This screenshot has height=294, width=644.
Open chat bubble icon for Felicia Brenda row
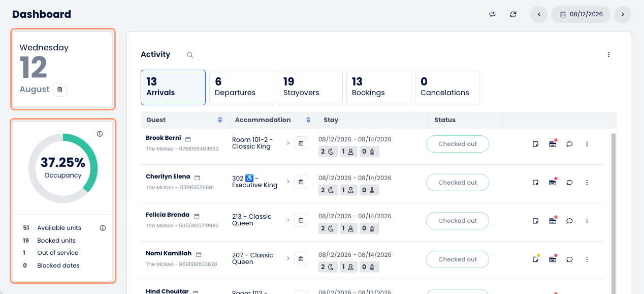point(569,221)
